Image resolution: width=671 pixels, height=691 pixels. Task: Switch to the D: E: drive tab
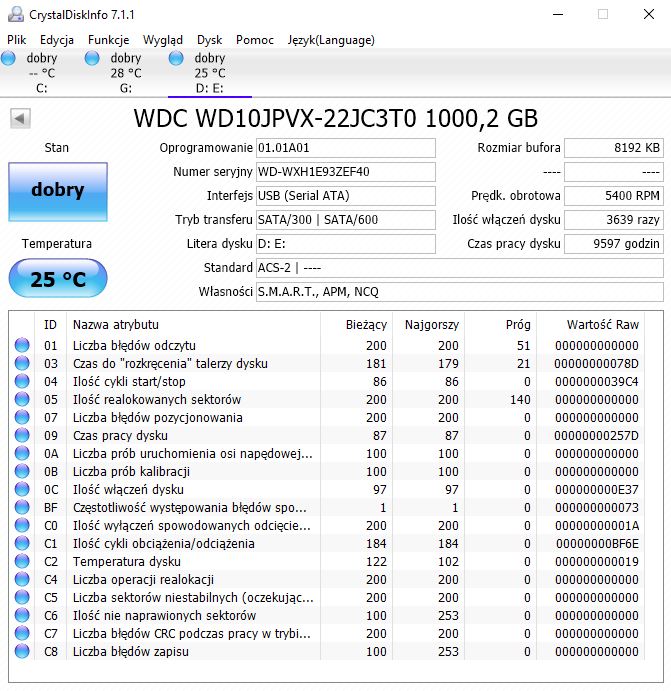(x=210, y=73)
